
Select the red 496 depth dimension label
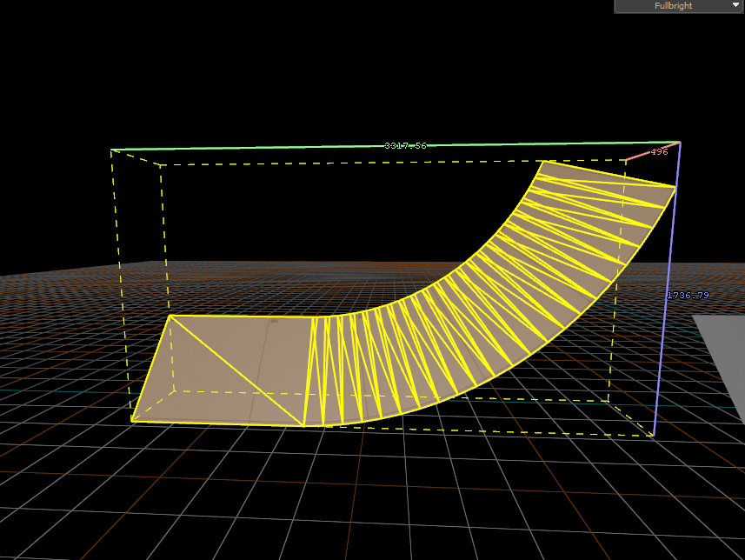659,151
